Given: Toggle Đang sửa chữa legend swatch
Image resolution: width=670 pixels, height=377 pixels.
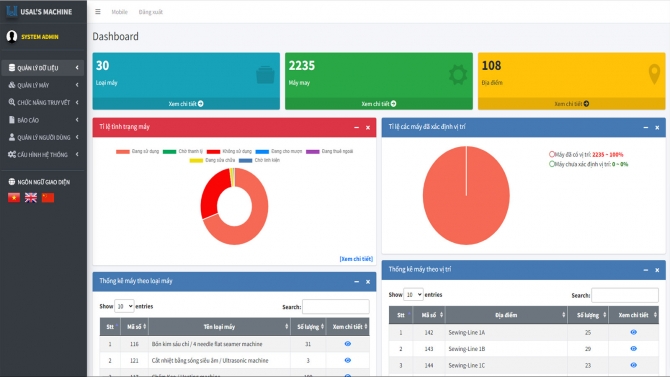Looking at the screenshot, I should (x=196, y=160).
